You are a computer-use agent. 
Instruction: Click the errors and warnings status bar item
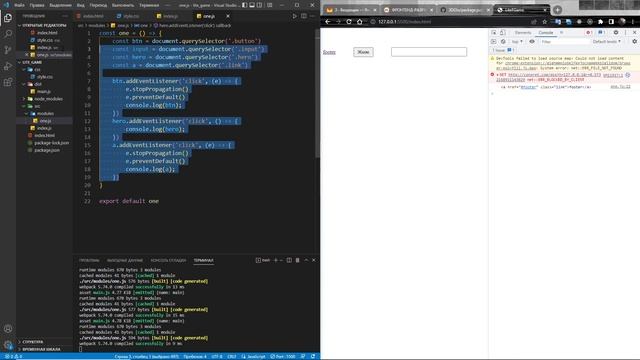13,356
